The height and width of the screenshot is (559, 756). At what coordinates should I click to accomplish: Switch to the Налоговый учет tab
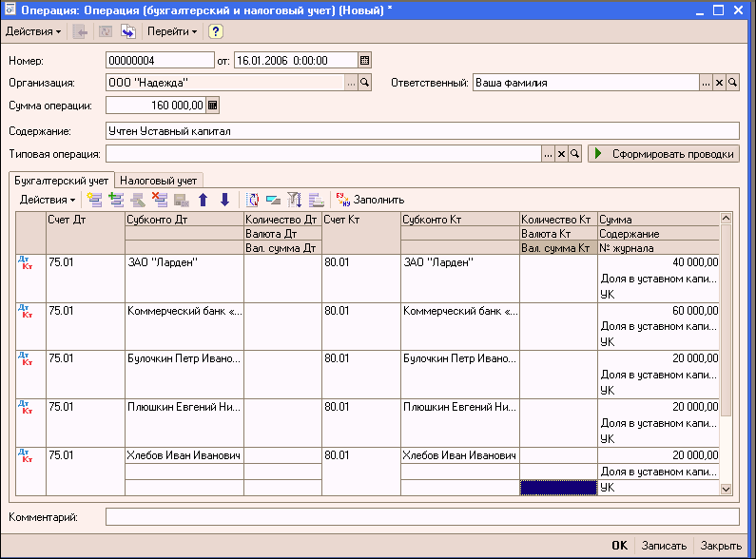[159, 180]
